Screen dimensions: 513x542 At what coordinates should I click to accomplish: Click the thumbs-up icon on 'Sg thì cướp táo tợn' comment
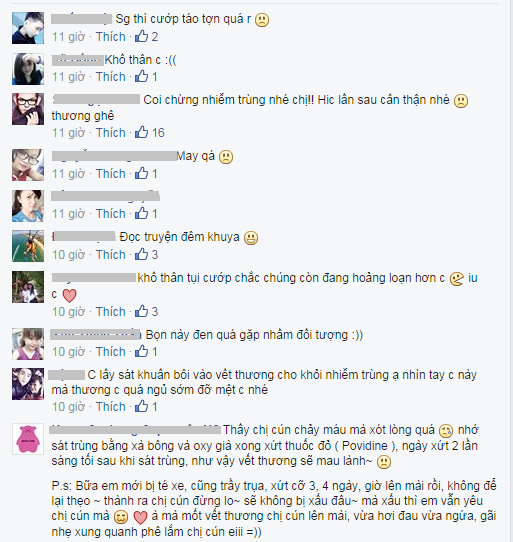pos(141,36)
